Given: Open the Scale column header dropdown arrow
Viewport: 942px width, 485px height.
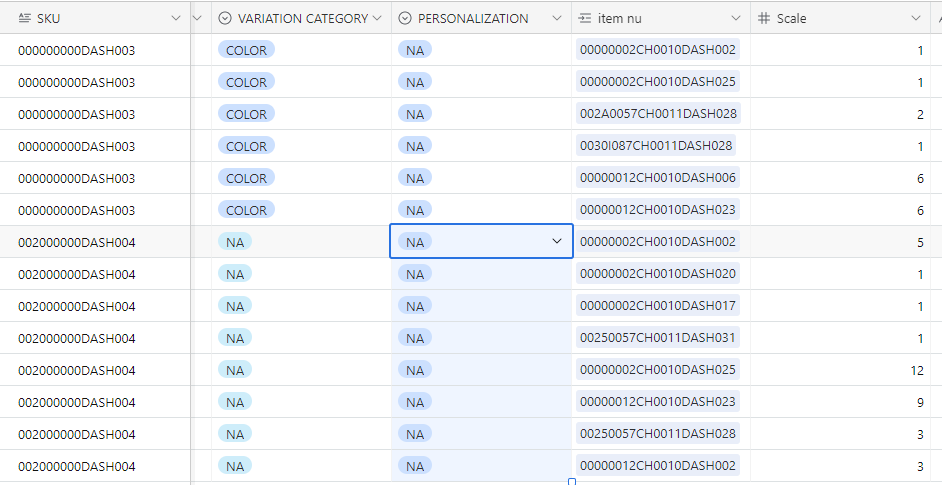Looking at the screenshot, I should (x=916, y=19).
